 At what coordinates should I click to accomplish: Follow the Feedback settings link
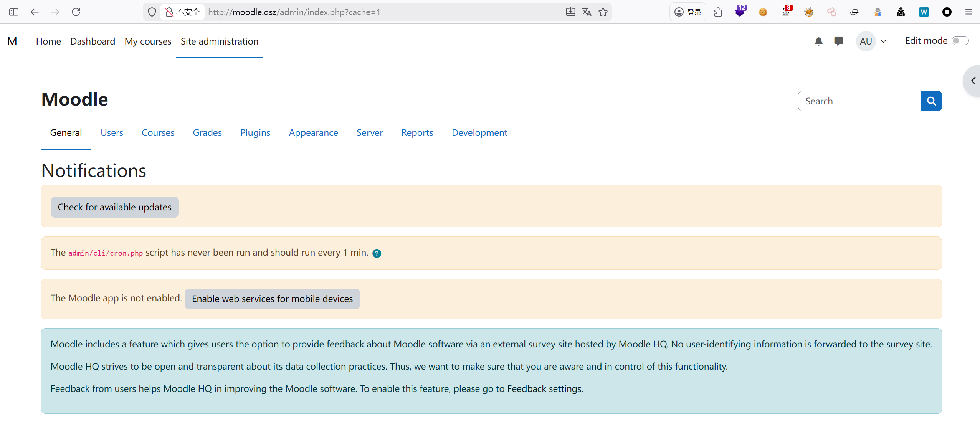[x=544, y=389]
